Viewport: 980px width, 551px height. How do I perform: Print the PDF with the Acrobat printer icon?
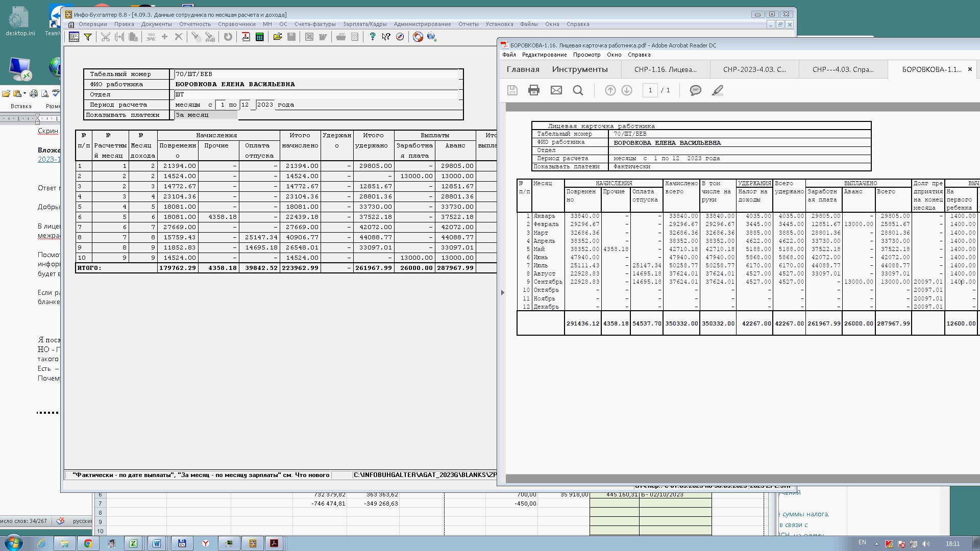click(x=534, y=90)
